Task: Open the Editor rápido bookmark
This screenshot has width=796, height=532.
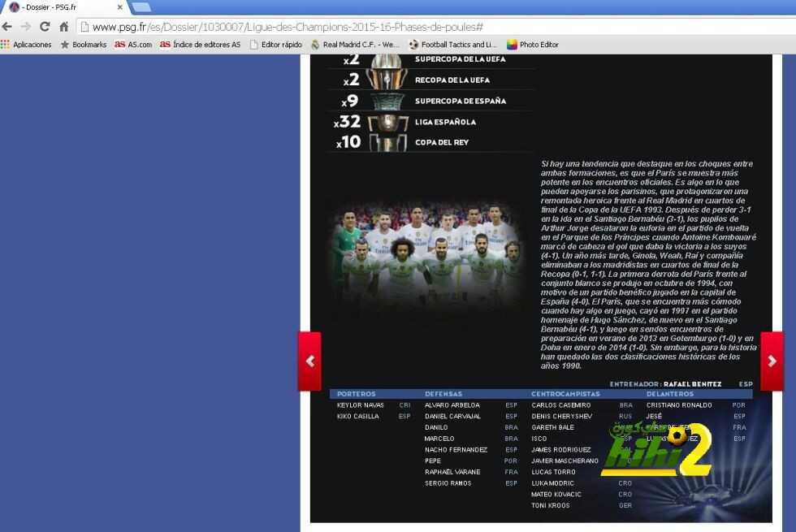Action: 276,45
